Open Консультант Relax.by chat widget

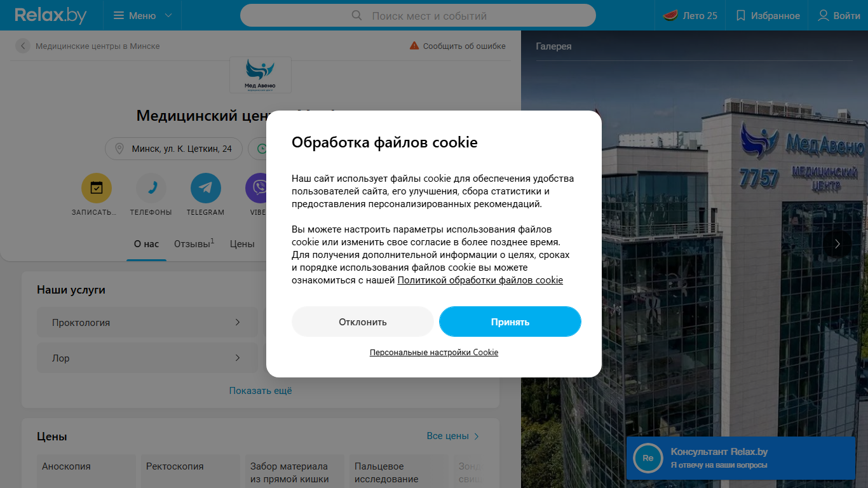(x=741, y=458)
